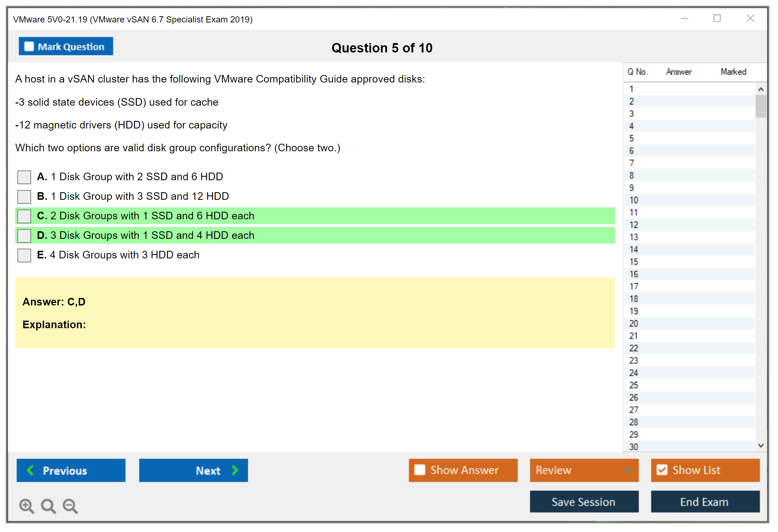
Task: Click the green left arrow on Previous
Action: [x=30, y=470]
